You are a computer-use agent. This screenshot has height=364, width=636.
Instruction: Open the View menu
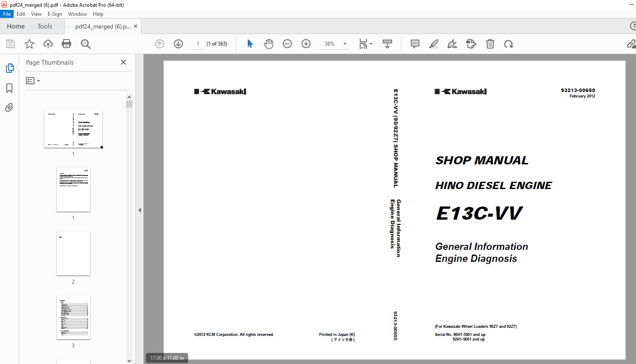(36, 14)
